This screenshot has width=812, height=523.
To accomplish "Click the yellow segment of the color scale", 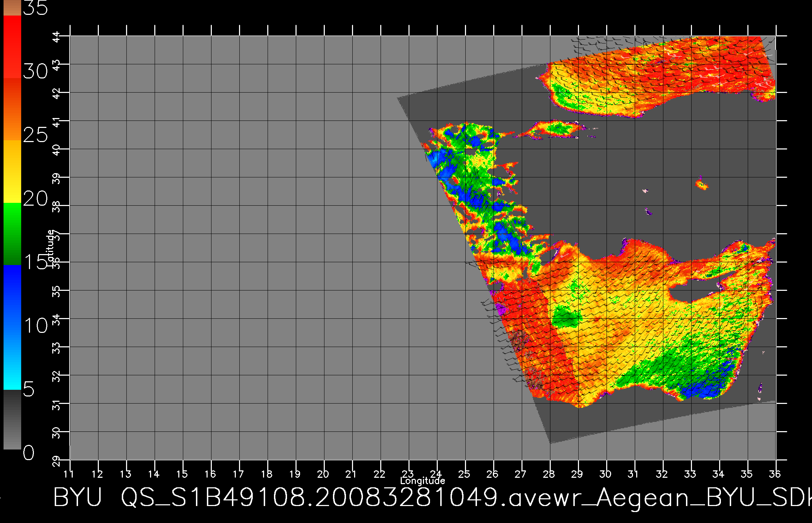I will coord(12,172).
